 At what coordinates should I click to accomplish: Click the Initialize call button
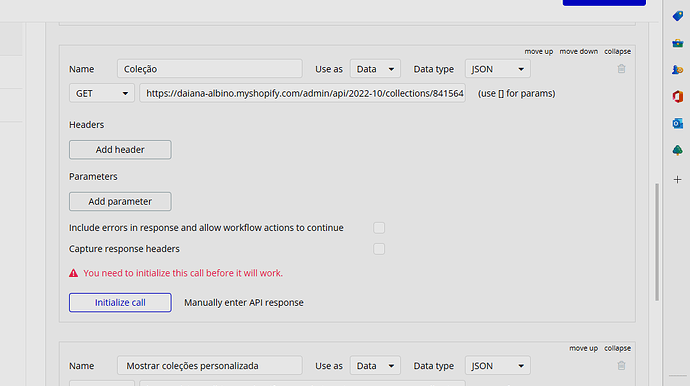click(x=120, y=302)
